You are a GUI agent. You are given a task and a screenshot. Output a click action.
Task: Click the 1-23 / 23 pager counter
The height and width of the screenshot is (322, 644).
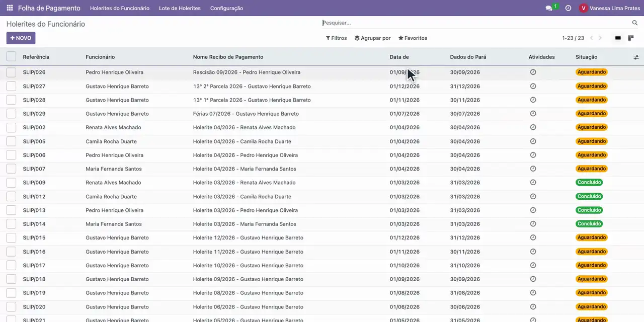click(573, 38)
